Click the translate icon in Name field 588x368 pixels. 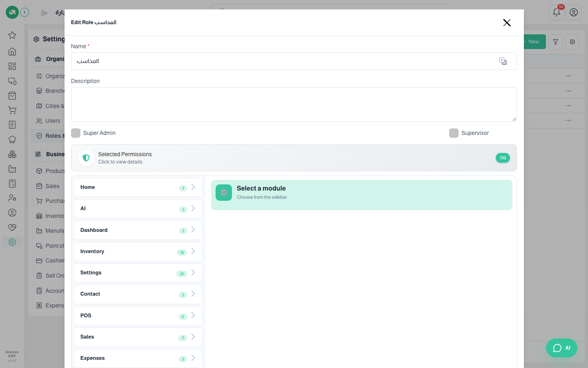click(x=503, y=61)
